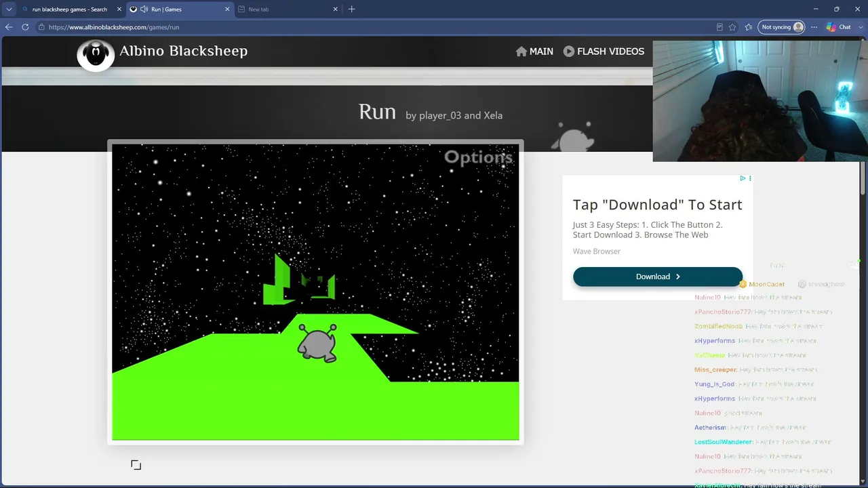Viewport: 868px width, 488px height.
Task: Refresh the current page
Action: pyautogui.click(x=25, y=27)
